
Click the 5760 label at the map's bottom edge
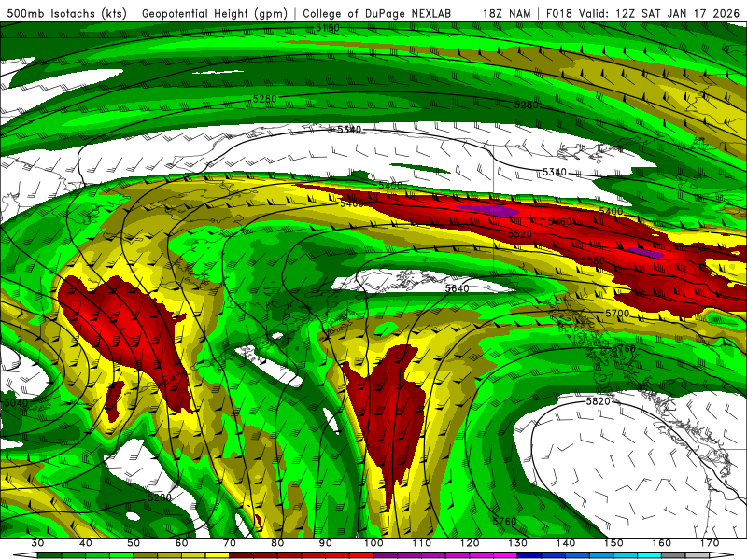pyautogui.click(x=505, y=522)
